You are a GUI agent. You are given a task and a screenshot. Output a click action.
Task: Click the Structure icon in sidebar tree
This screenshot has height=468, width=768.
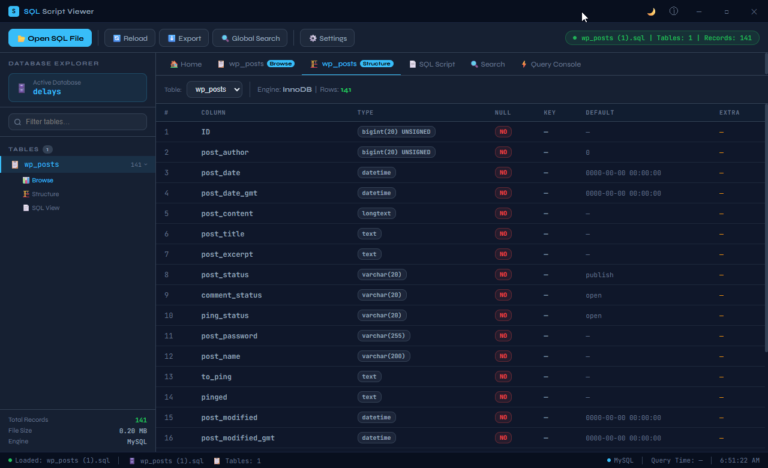pos(26,194)
